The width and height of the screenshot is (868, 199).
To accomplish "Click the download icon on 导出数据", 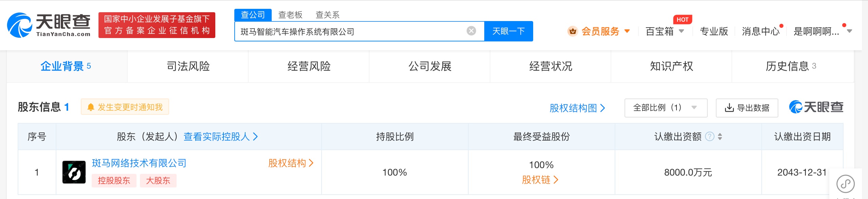I will [x=729, y=108].
